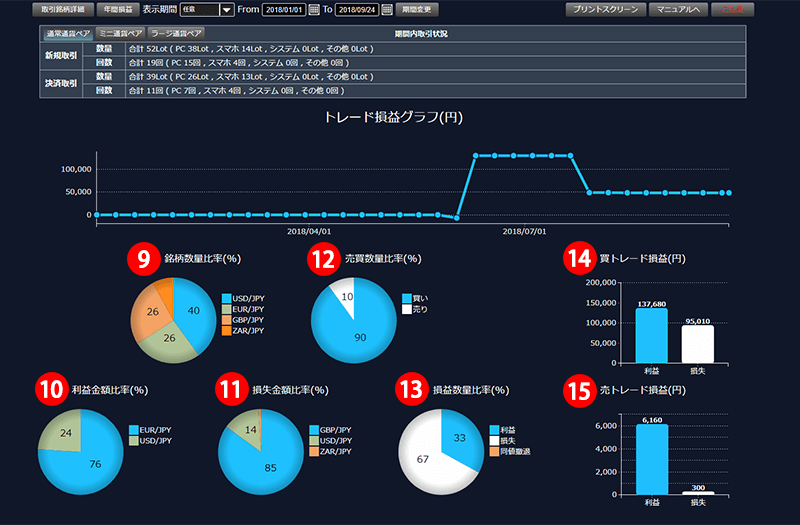Open the 取引銘柄詳細 view
This screenshot has height=525, width=800.
pos(63,10)
